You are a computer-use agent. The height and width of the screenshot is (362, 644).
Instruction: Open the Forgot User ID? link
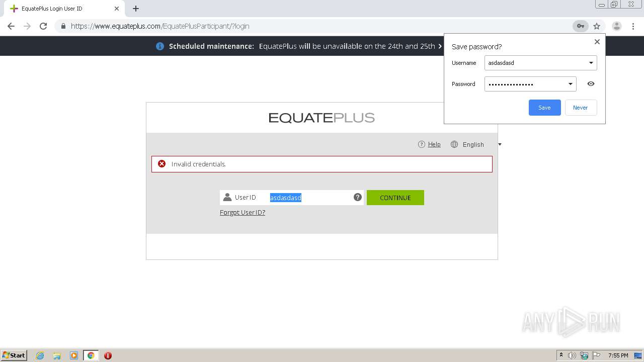click(x=243, y=213)
